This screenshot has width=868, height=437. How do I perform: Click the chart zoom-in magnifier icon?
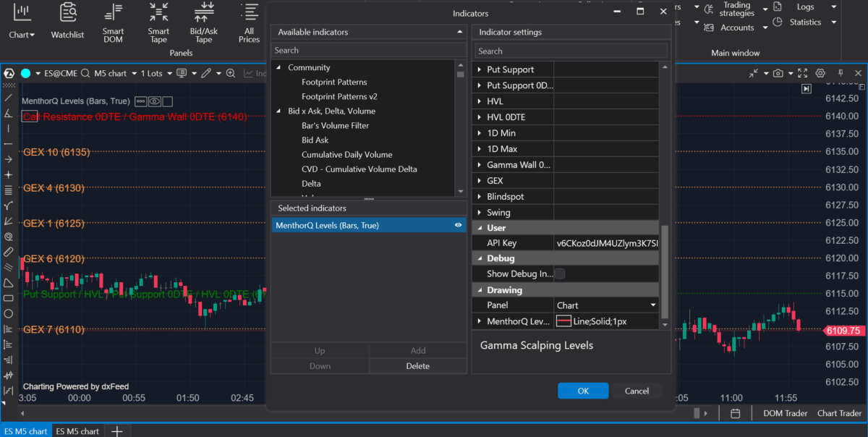pos(231,73)
